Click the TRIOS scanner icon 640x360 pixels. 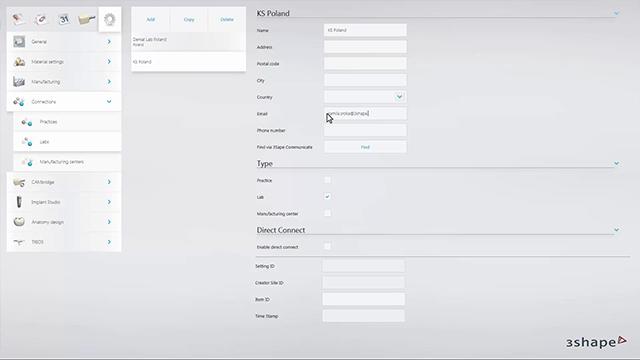[x=19, y=242]
